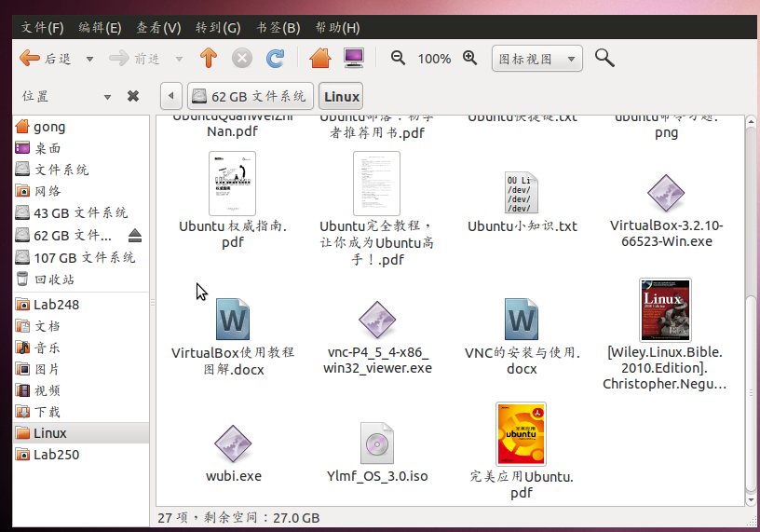Click the path bar left scroll arrow

point(171,96)
